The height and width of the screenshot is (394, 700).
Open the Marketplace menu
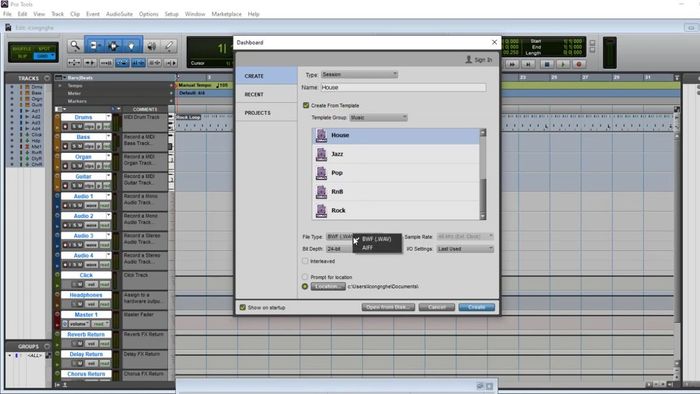(x=226, y=14)
